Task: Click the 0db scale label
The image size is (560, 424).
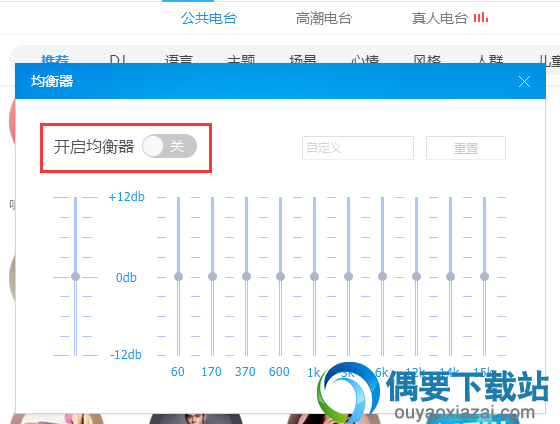Action: pos(126,278)
